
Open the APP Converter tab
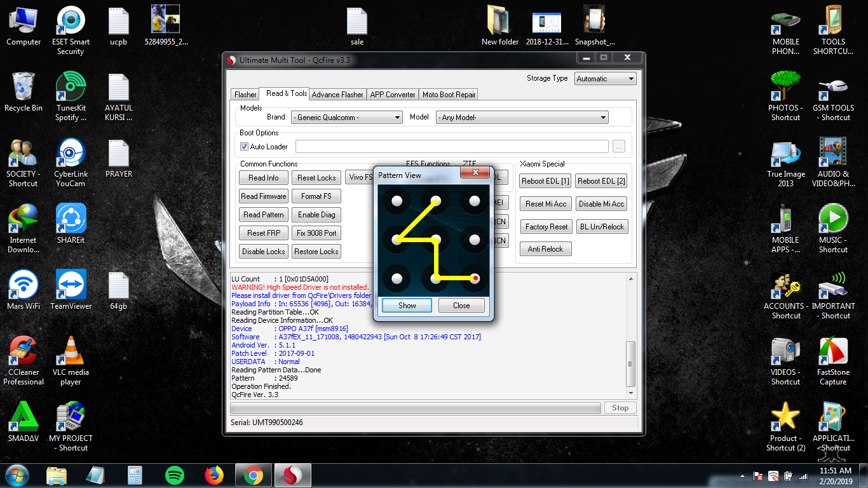click(393, 95)
